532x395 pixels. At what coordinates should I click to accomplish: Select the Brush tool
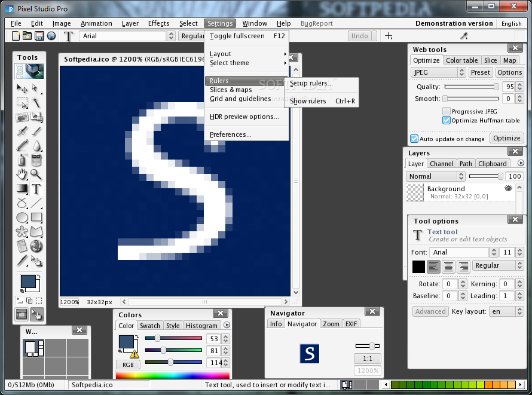click(x=36, y=131)
